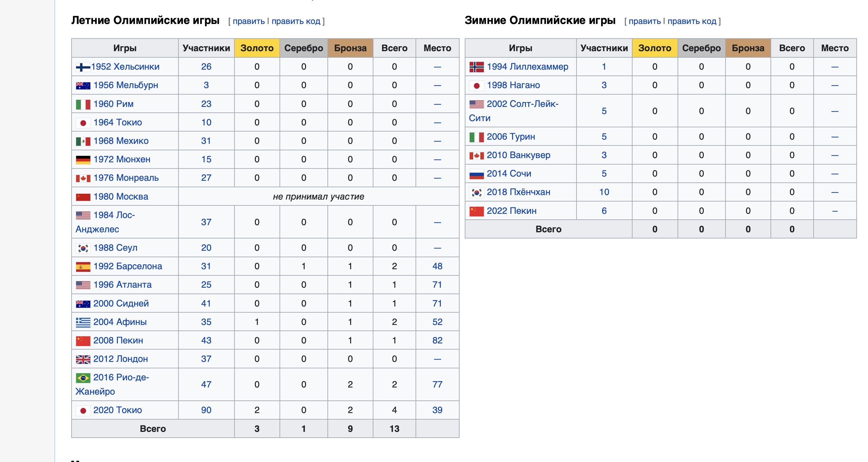Screen dimensions: 868x462
Task: Click 'править код' for Зимние Олимпийские игры
Action: point(692,21)
